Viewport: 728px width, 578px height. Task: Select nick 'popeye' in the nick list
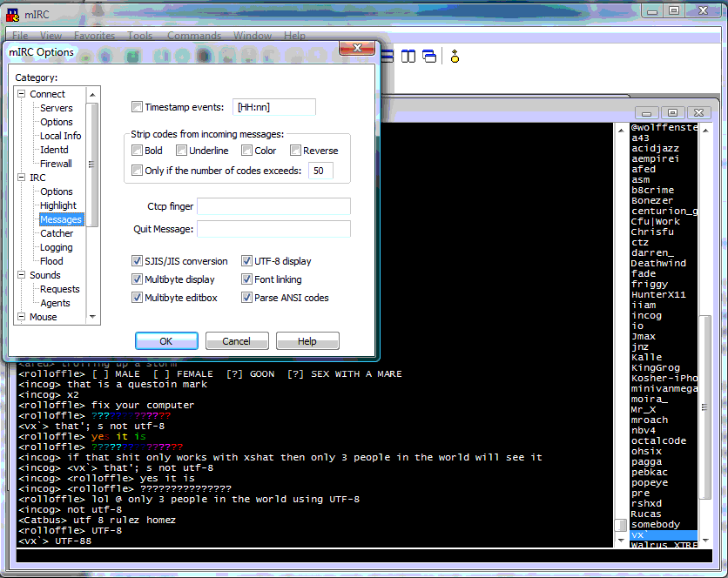click(649, 482)
